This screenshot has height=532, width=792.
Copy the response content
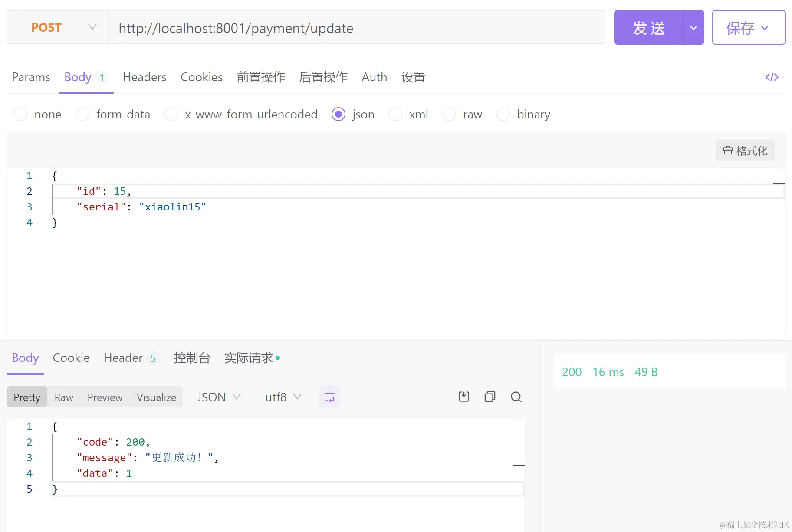[490, 397]
